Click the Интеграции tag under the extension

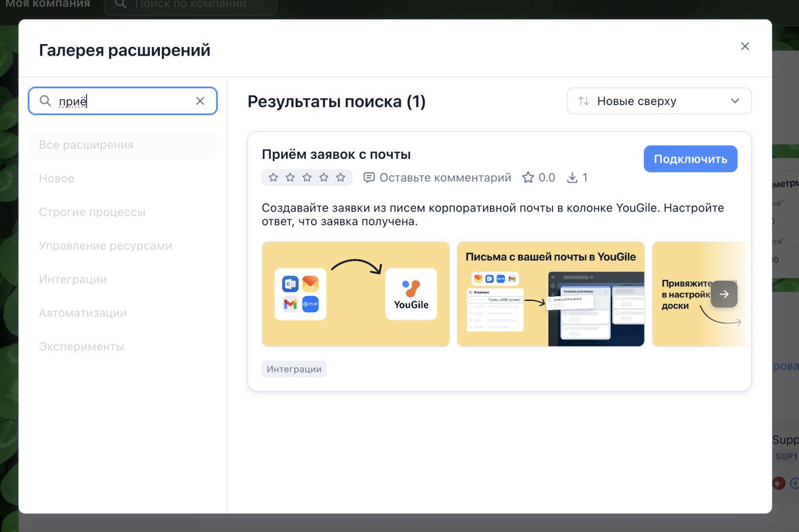click(294, 369)
